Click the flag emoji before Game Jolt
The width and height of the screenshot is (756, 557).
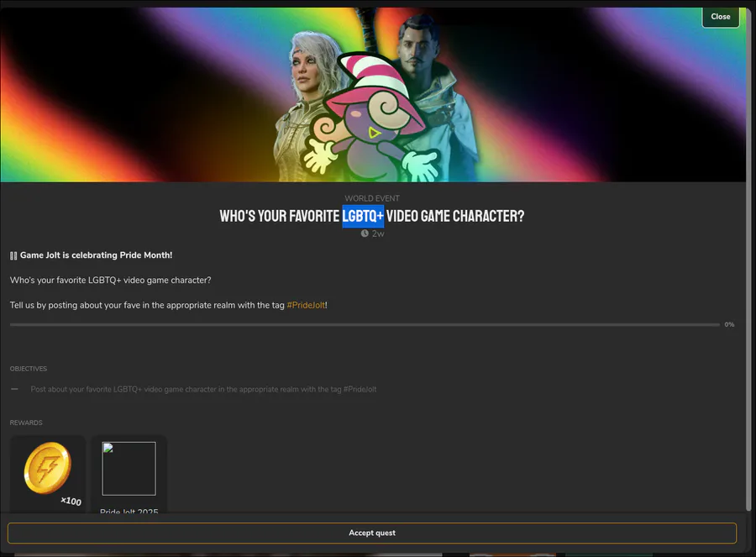(x=13, y=255)
